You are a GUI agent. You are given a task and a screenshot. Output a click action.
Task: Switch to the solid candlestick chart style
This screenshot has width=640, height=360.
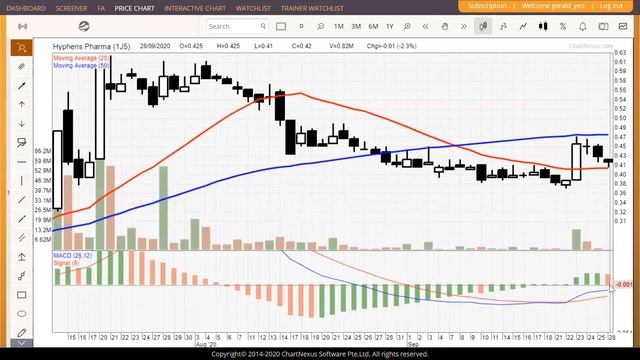543,26
